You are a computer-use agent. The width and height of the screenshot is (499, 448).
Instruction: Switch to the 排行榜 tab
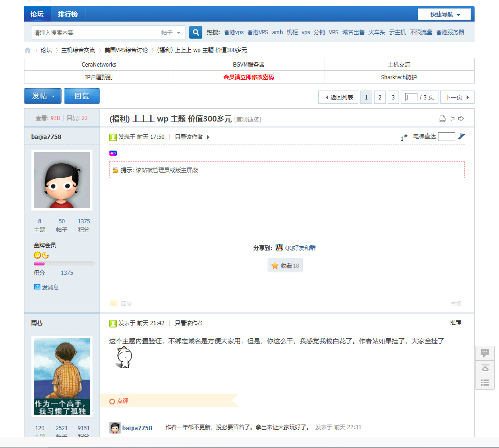(68, 14)
